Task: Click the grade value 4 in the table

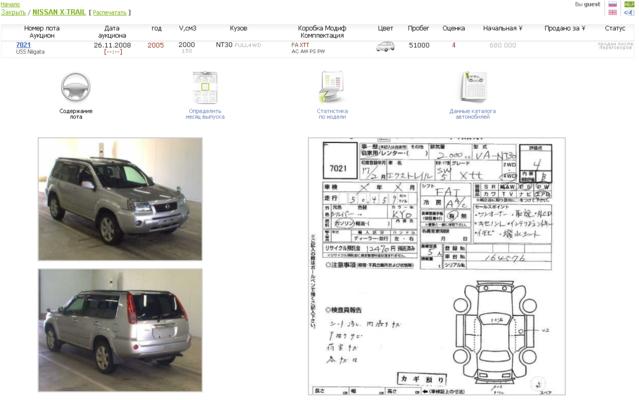Action: (x=454, y=45)
